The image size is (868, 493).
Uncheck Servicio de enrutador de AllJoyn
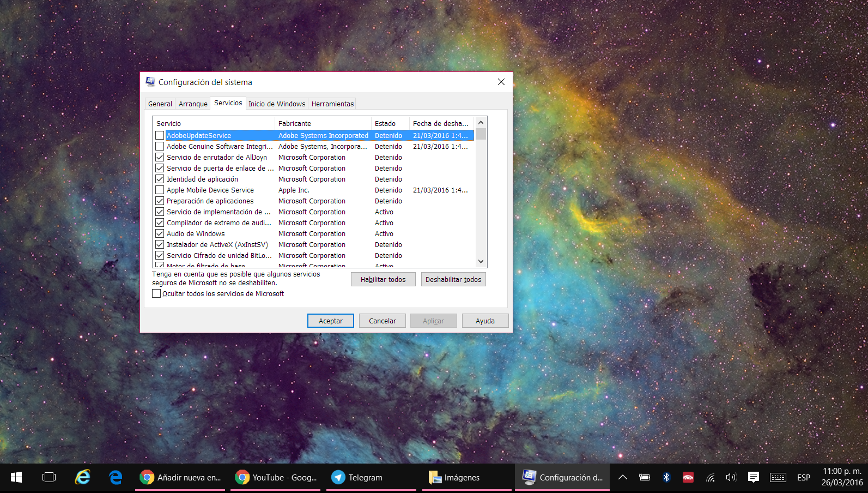(160, 157)
